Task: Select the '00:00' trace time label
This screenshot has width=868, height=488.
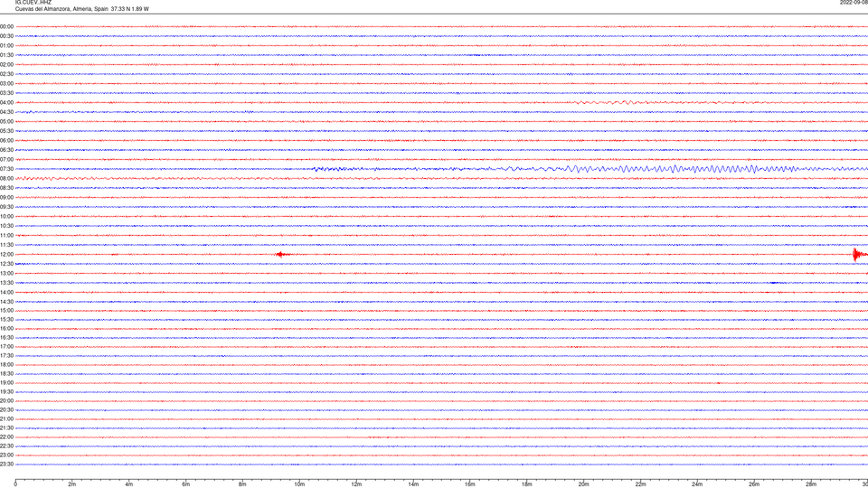Action: coord(6,26)
